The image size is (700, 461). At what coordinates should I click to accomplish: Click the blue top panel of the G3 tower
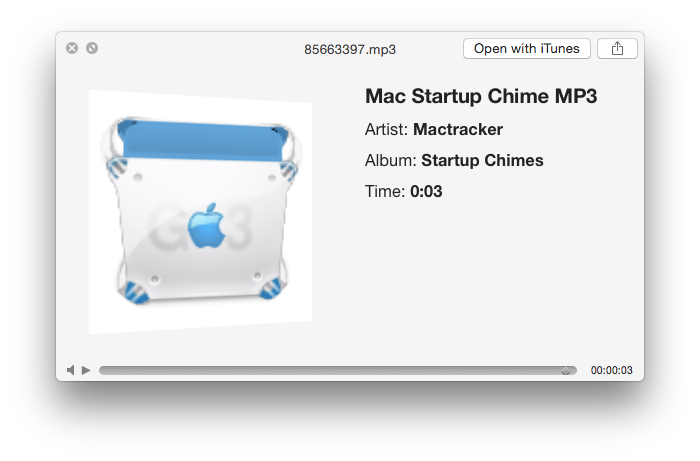pos(202,141)
